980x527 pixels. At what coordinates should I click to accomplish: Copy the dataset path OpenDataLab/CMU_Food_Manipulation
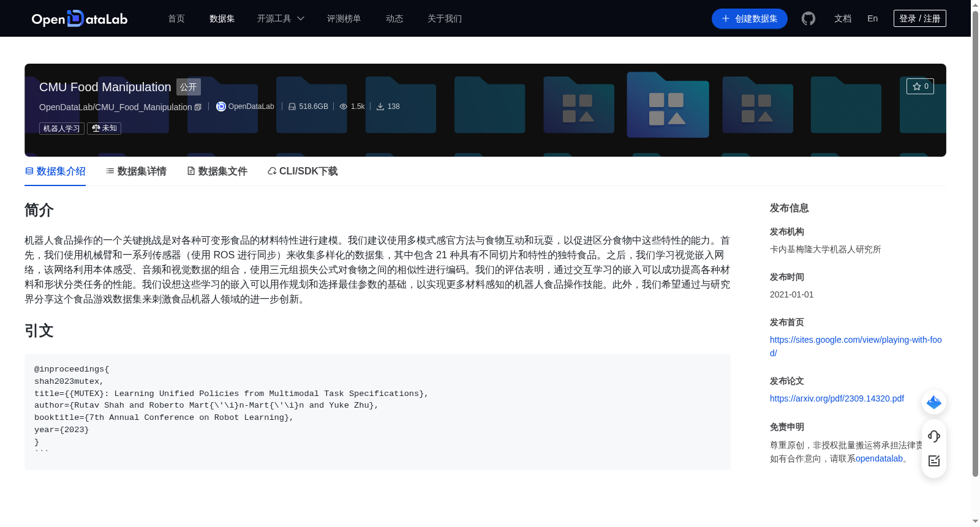point(198,107)
